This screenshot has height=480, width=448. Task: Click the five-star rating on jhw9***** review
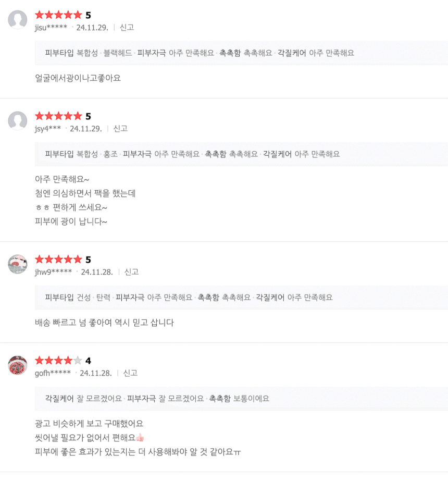58,260
